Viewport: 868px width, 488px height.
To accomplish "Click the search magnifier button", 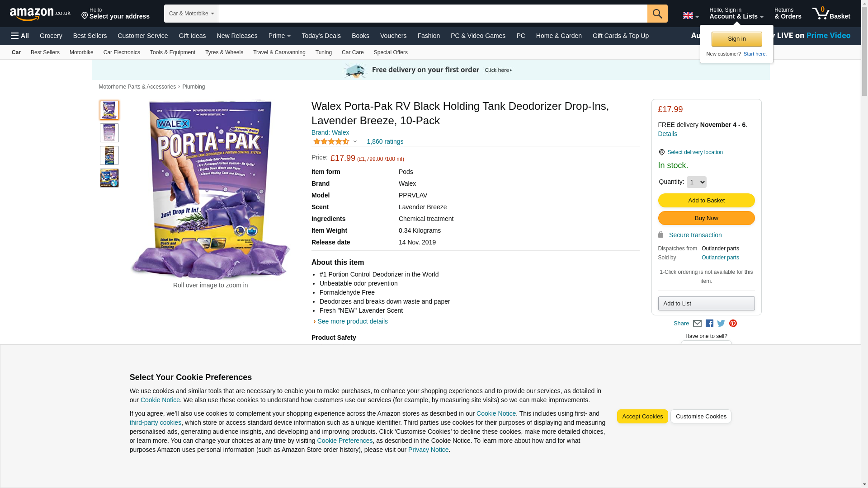I will point(657,14).
